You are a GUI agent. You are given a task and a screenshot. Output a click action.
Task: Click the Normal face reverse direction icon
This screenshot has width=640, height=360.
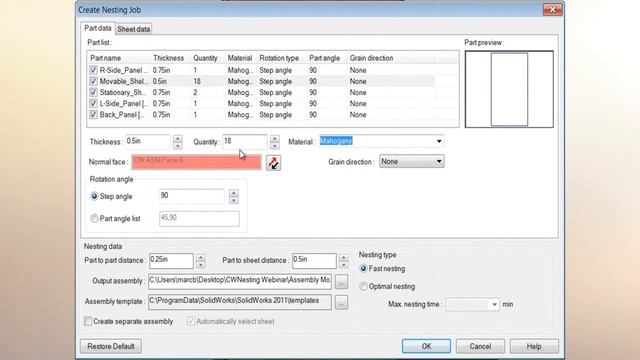[x=273, y=163]
